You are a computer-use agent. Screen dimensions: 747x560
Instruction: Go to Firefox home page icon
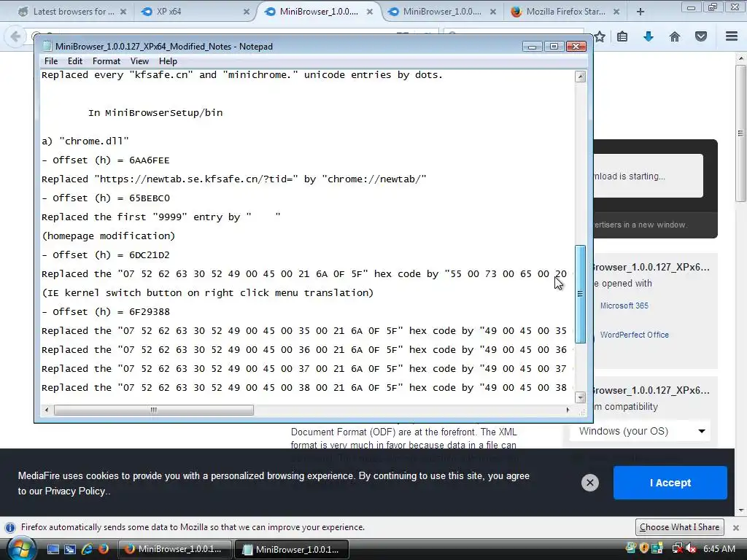pos(675,36)
